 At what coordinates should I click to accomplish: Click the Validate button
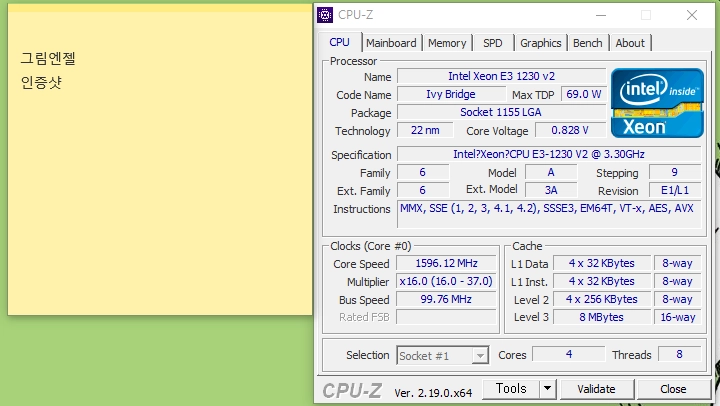(596, 389)
